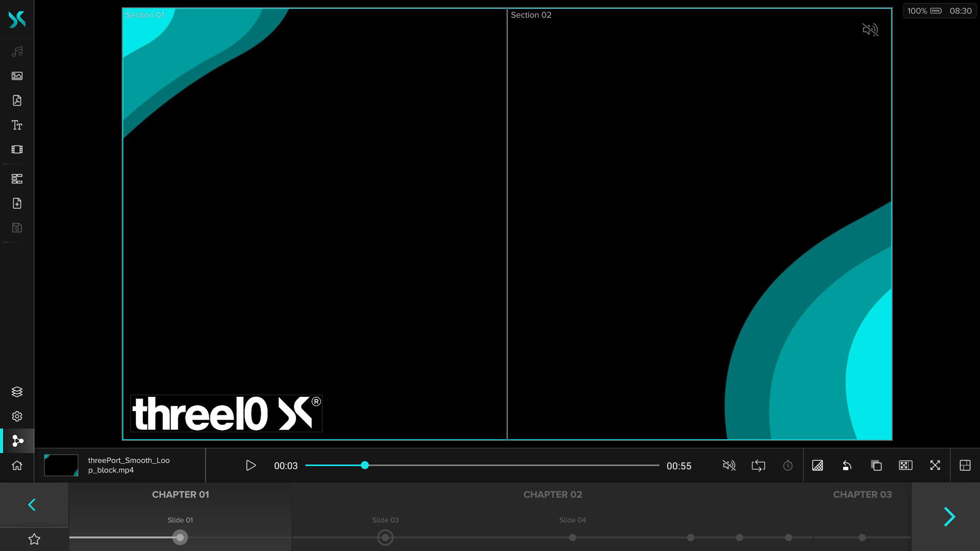Toggle fullscreen expand for the video
Image resolution: width=980 pixels, height=551 pixels.
click(935, 465)
